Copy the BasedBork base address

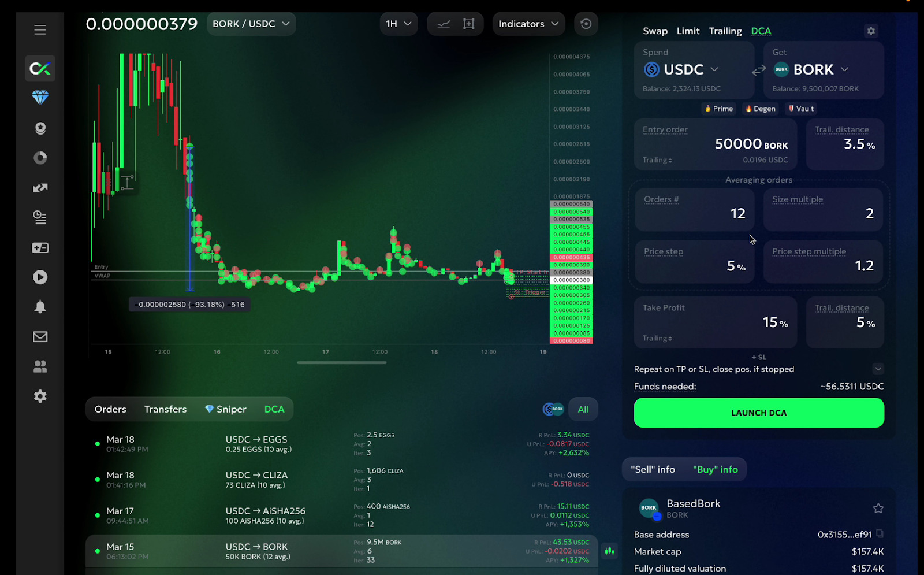point(880,534)
